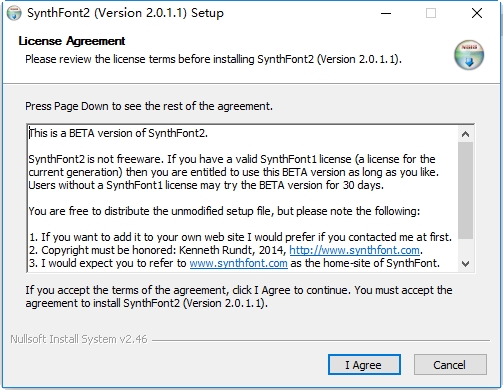Open the http://www.synthfont.com copyright link
This screenshot has height=390, width=503.
click(x=354, y=250)
